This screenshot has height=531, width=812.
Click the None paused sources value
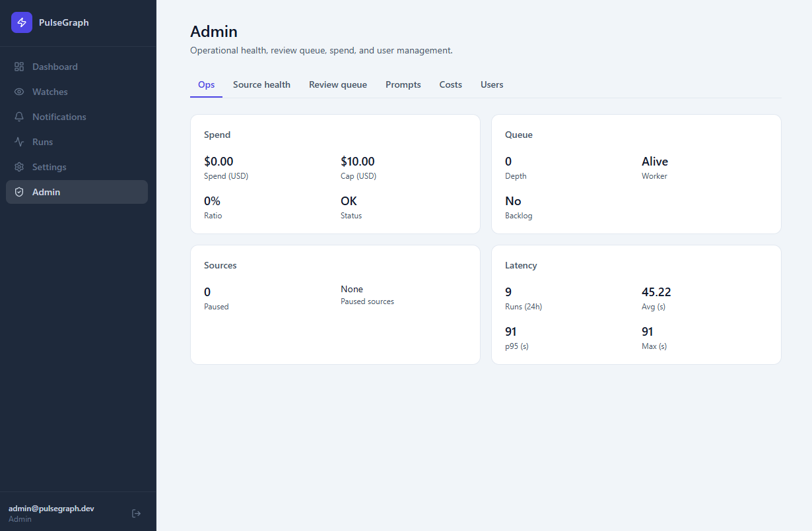(352, 289)
